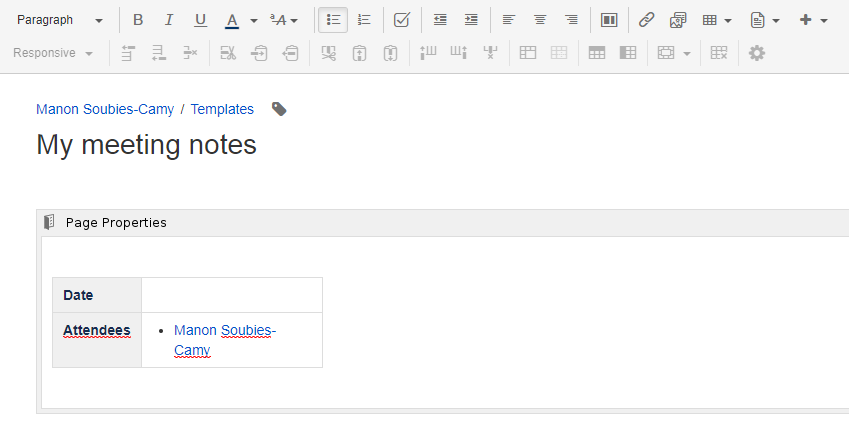Toggle italic formatting
Screen dimensions: 849x429
coord(169,20)
